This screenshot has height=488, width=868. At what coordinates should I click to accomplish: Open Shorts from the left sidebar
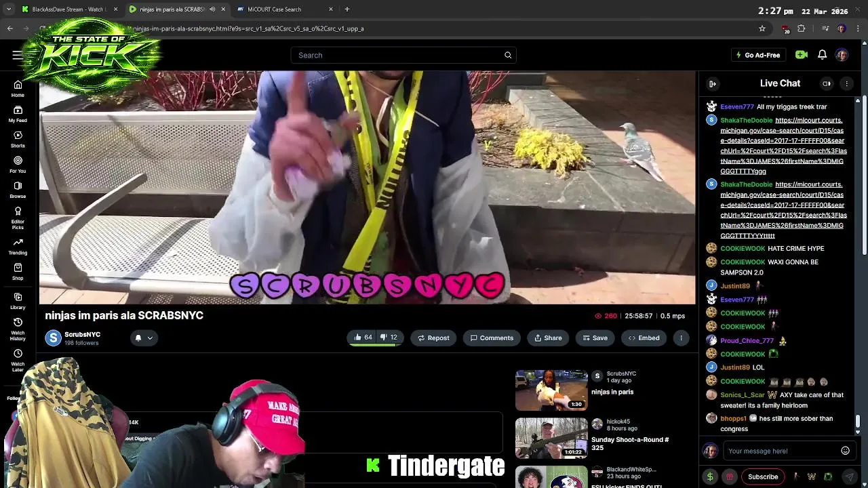click(18, 139)
